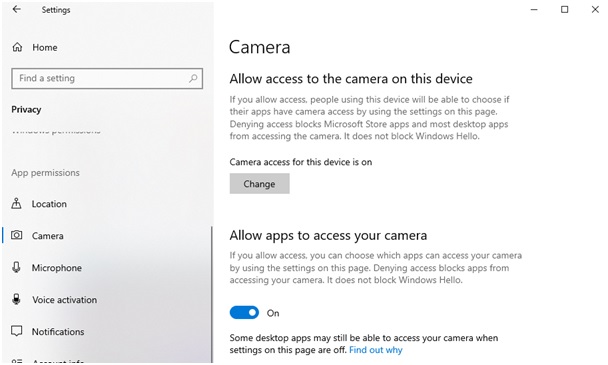Close the Settings window
Image resolution: width=608 pixels, height=365 pixels.
(595, 9)
